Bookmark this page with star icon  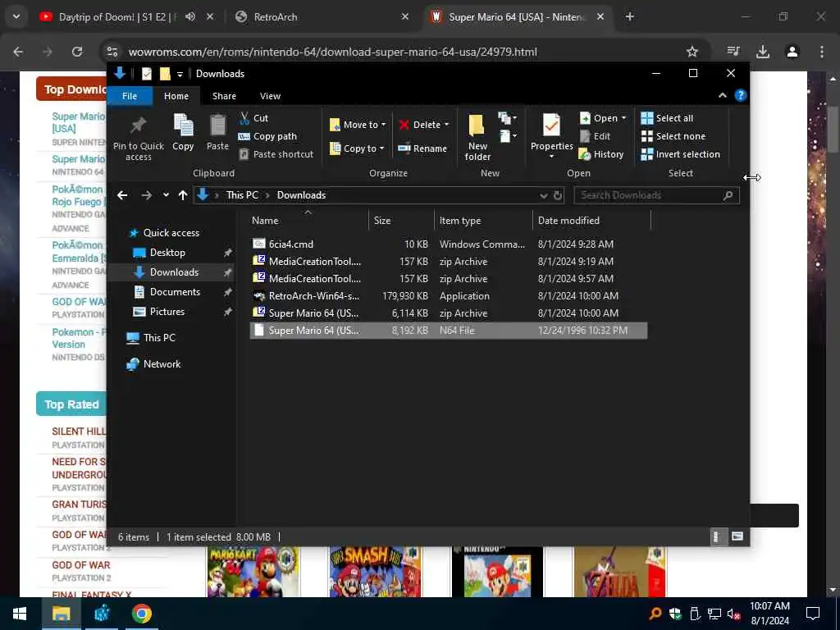(x=692, y=52)
